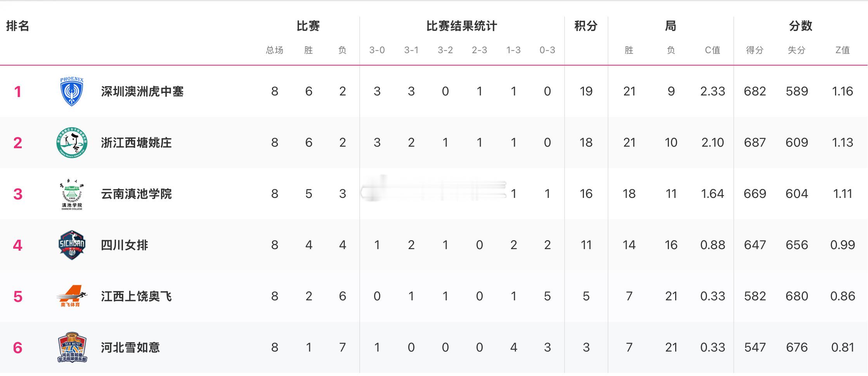Open team 四川女排
The height and width of the screenshot is (376, 868).
(124, 245)
